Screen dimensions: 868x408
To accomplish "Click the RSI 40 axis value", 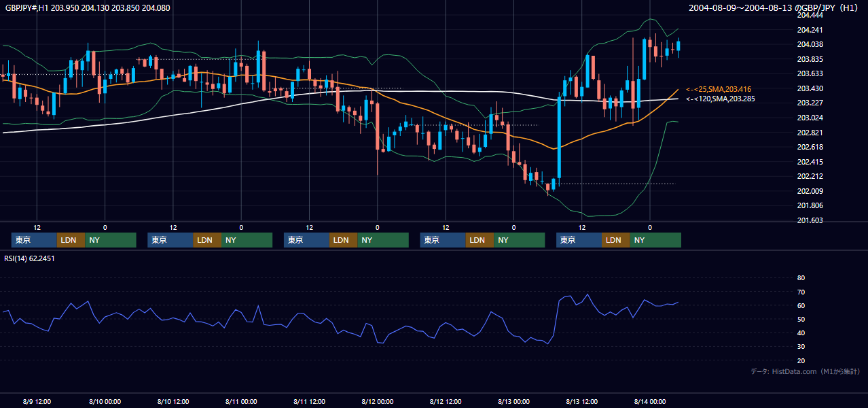I will coord(801,333).
